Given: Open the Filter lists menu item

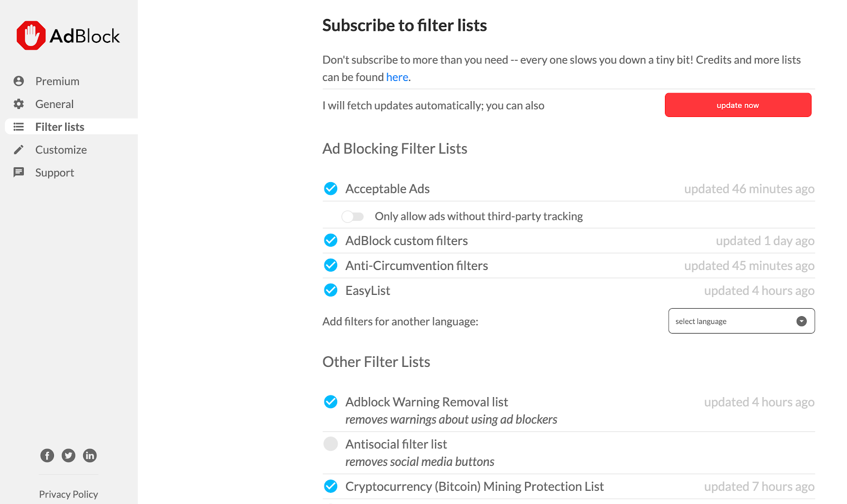Looking at the screenshot, I should (x=60, y=127).
